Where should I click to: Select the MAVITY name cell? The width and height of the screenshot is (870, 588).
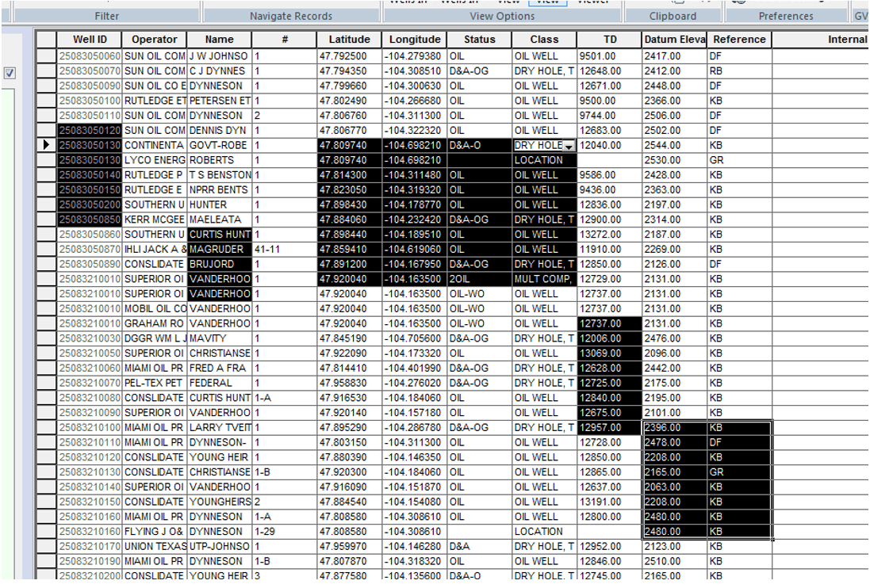219,338
